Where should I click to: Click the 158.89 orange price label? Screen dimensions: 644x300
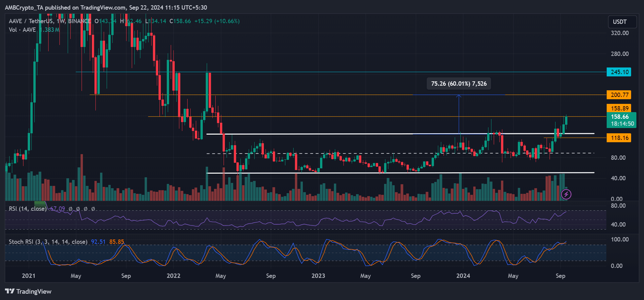pyautogui.click(x=619, y=108)
